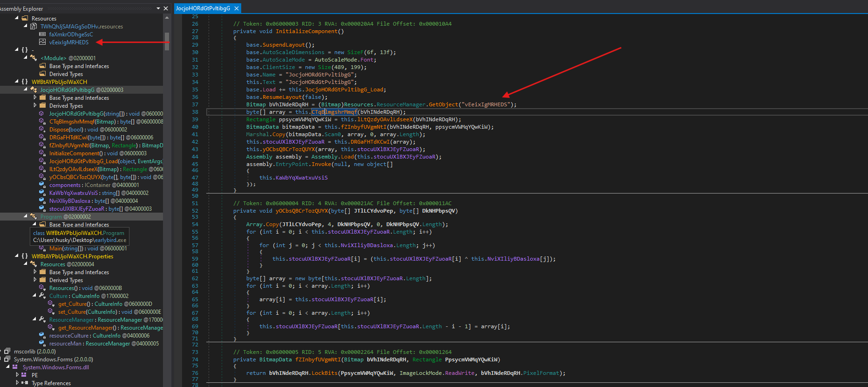
Task: Select yOCbsQBCrTozQUYX method in the tree
Action: pyautogui.click(x=106, y=177)
